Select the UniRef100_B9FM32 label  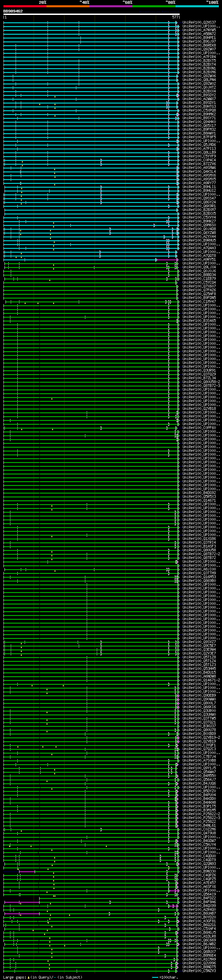click(199, 129)
